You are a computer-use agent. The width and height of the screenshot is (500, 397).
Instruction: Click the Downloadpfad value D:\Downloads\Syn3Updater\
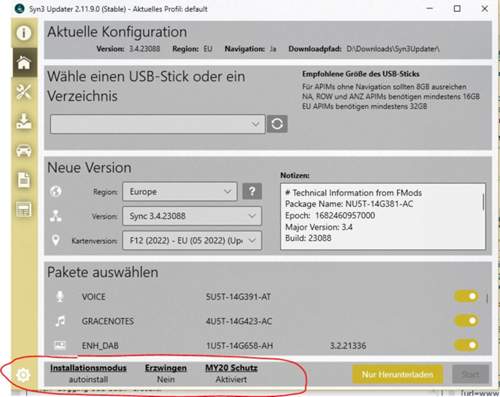[x=393, y=49]
